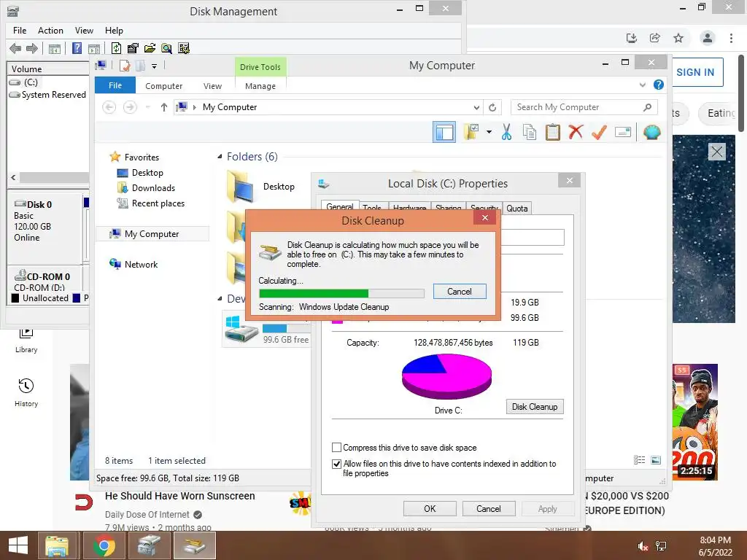Click the Cut scissors icon in My Computer

[506, 132]
